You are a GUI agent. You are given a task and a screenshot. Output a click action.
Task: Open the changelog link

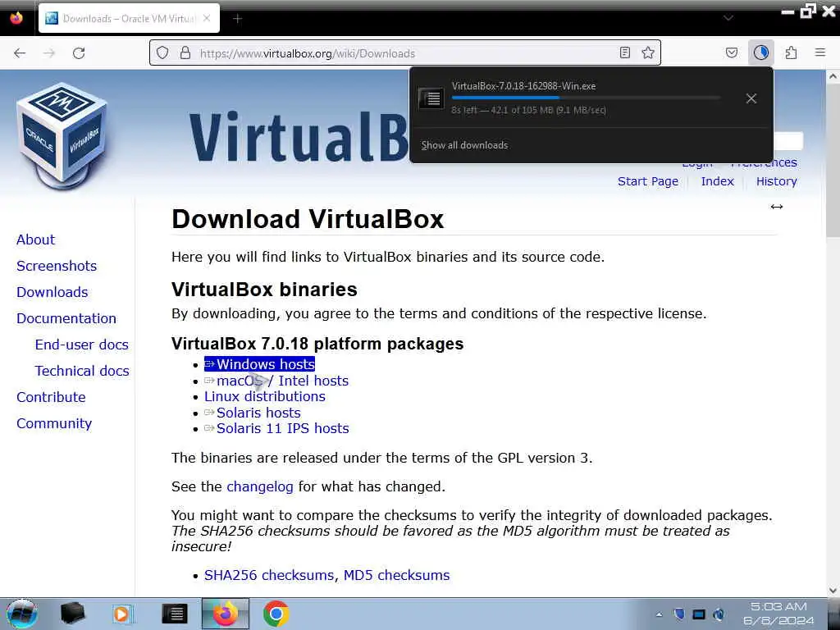coord(260,486)
